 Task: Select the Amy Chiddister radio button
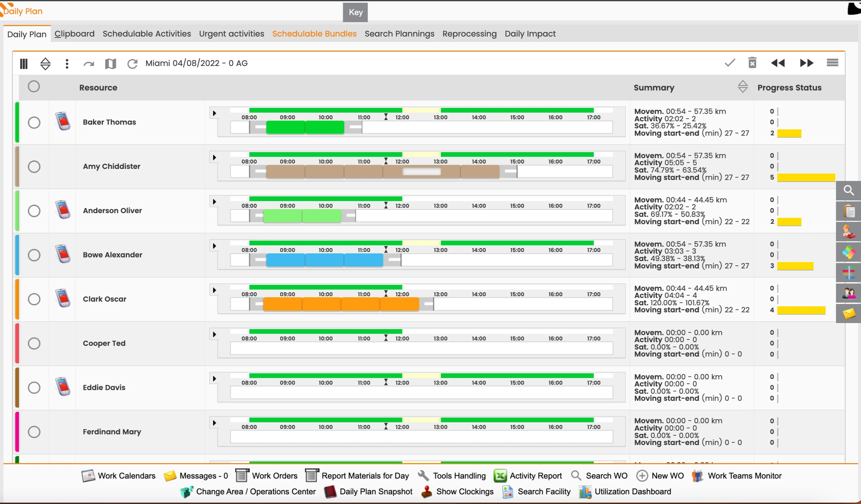click(34, 167)
